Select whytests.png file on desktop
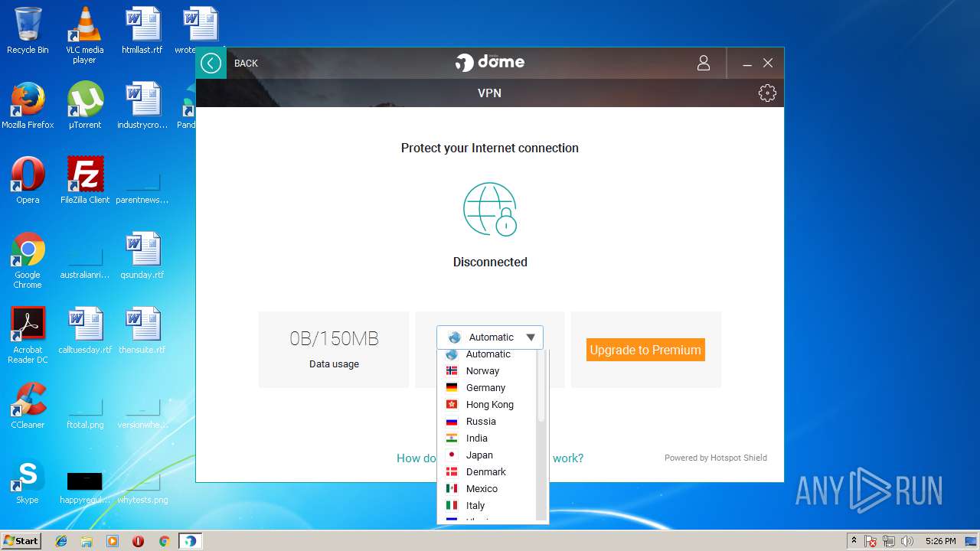 [142, 487]
